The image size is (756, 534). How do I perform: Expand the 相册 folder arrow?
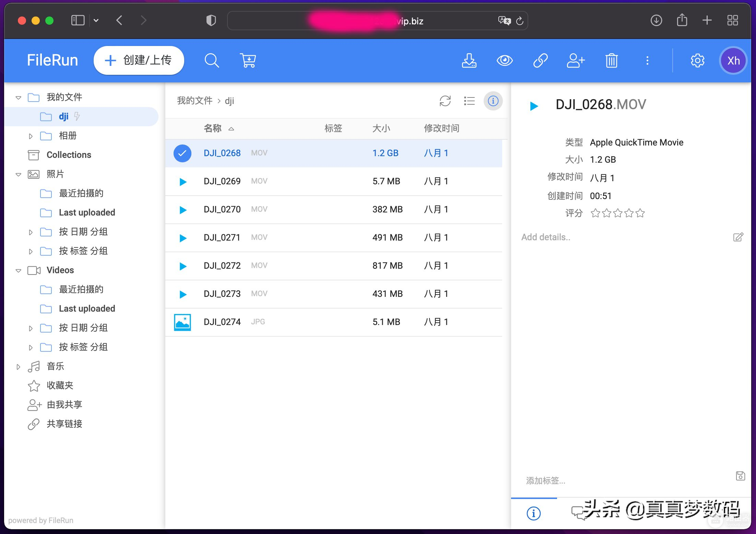[31, 136]
